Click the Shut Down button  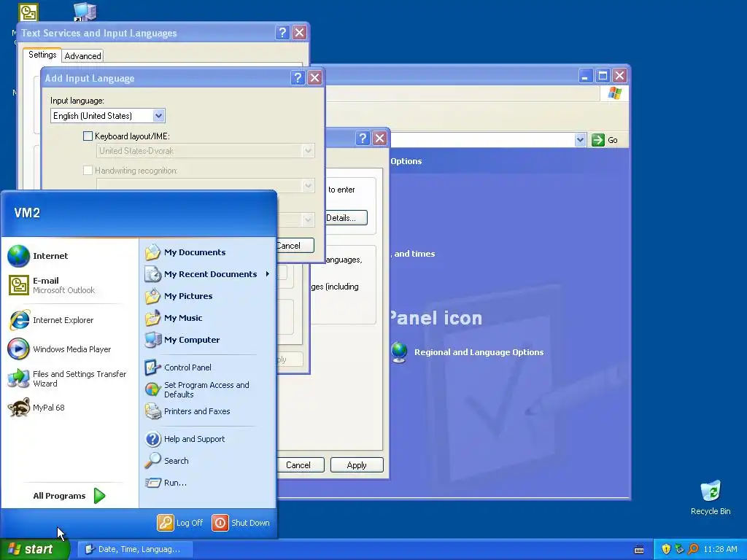point(241,523)
